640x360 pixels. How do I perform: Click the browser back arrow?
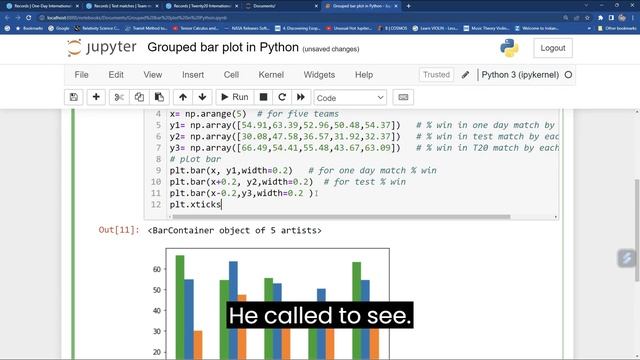click(x=7, y=18)
